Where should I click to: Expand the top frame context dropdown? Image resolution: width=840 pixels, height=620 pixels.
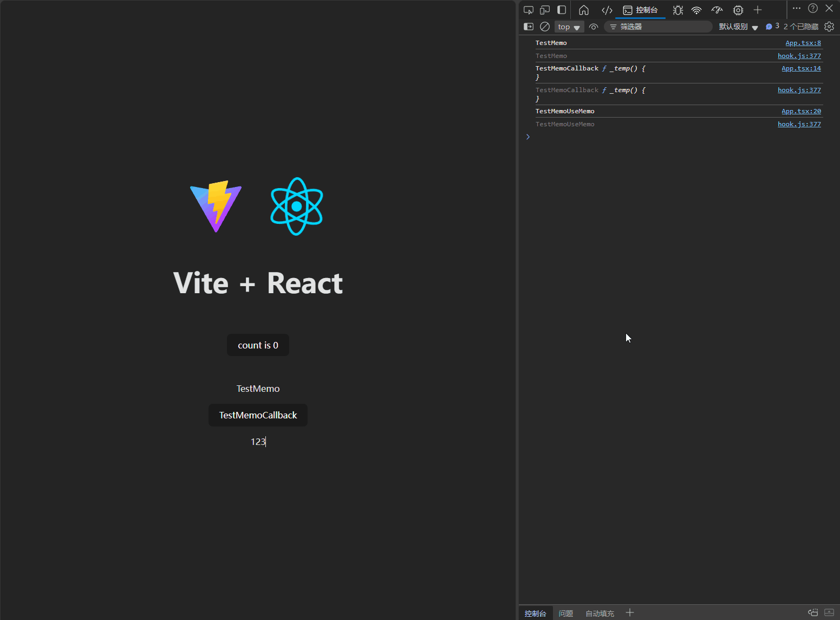click(569, 26)
